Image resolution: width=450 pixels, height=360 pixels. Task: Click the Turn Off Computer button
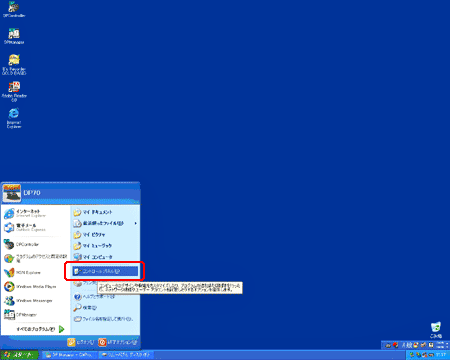coord(118,342)
